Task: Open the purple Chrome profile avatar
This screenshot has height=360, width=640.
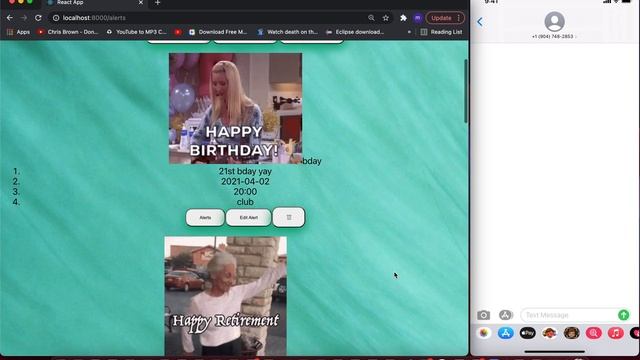Action: click(418, 18)
